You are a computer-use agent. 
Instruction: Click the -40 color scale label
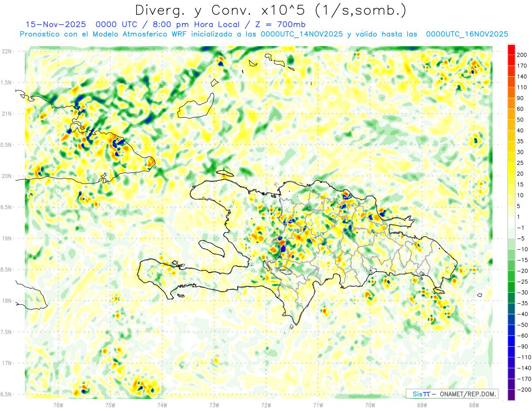click(x=522, y=314)
